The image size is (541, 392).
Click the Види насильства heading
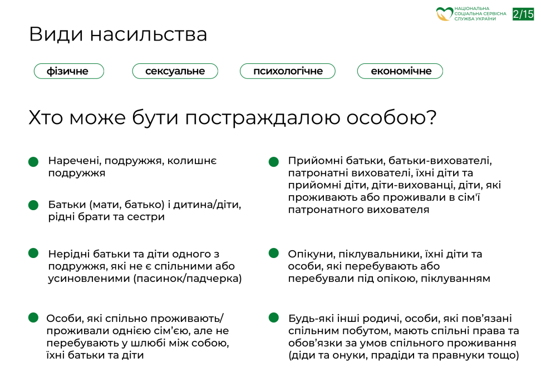pos(118,34)
